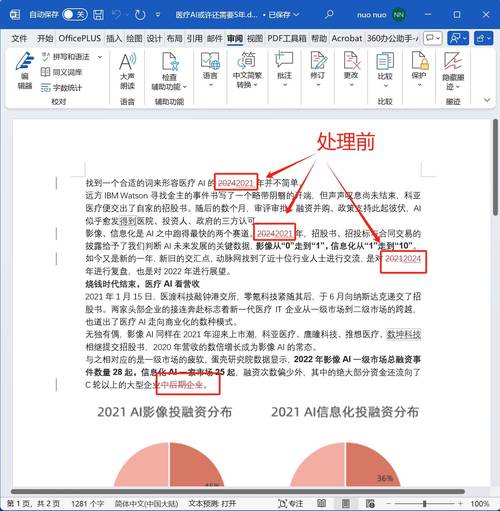Open Customize Quick Access Toolbar dropdown

(x=158, y=15)
